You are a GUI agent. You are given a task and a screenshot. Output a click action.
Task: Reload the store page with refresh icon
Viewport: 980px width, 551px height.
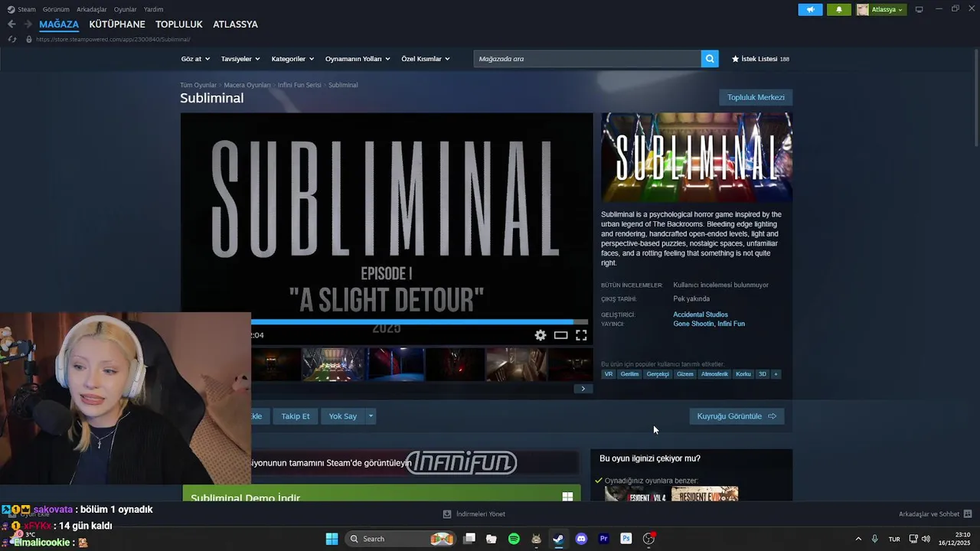[x=11, y=39]
